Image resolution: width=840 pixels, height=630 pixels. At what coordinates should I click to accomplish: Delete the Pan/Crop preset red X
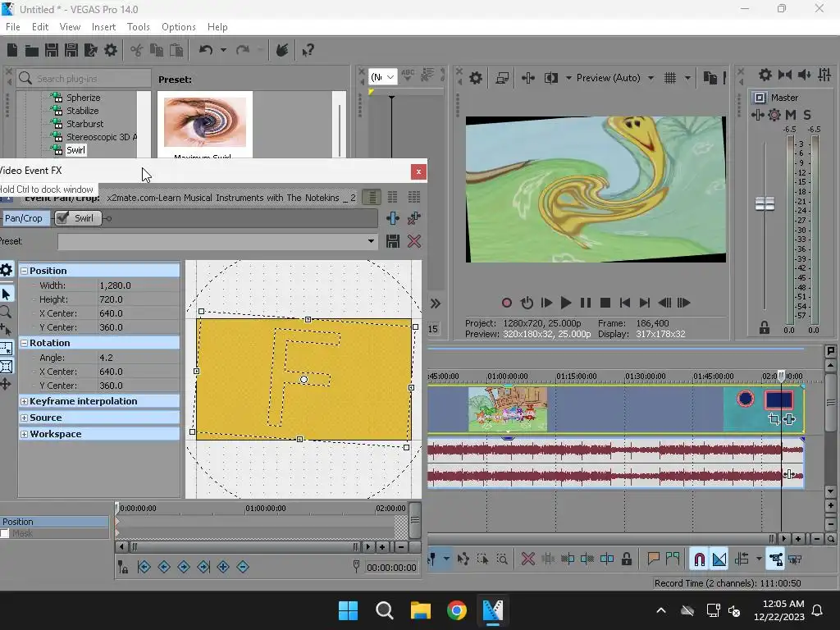click(413, 241)
